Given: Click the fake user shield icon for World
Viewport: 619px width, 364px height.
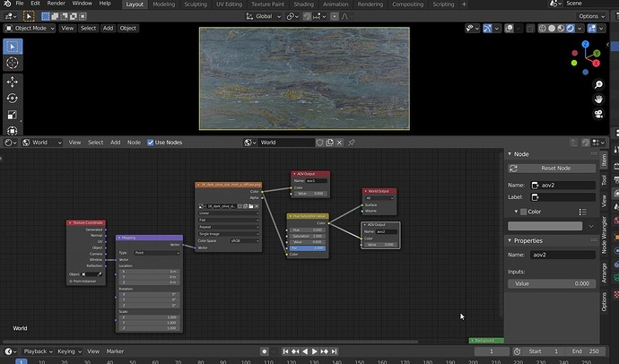Looking at the screenshot, I should pyautogui.click(x=319, y=143).
